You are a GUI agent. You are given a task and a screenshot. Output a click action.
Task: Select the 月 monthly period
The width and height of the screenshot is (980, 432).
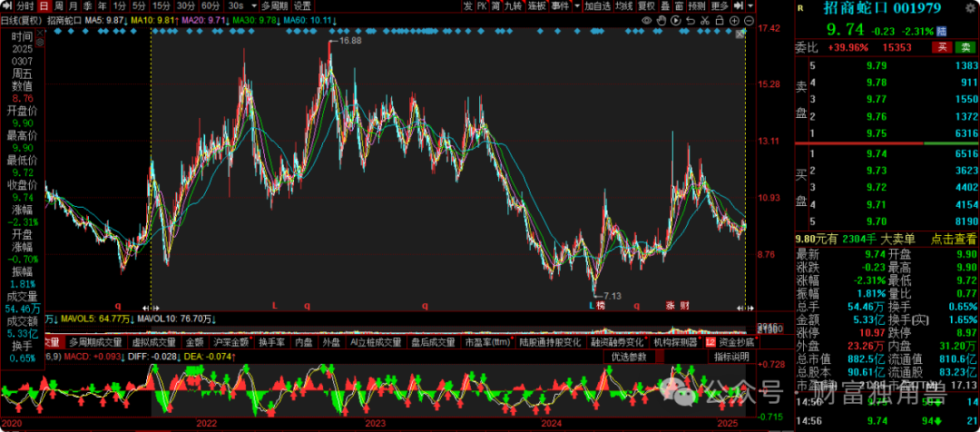tap(73, 5)
